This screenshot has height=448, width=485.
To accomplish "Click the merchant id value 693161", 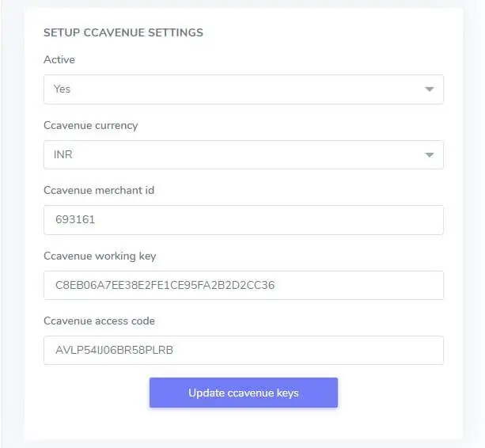I will click(75, 220).
